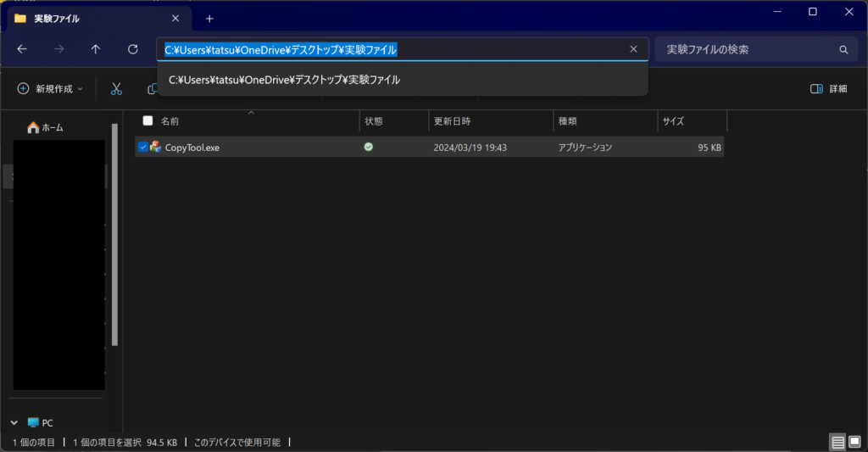Switch to details view in status bar
Image resolution: width=868 pixels, height=452 pixels.
[x=837, y=443]
